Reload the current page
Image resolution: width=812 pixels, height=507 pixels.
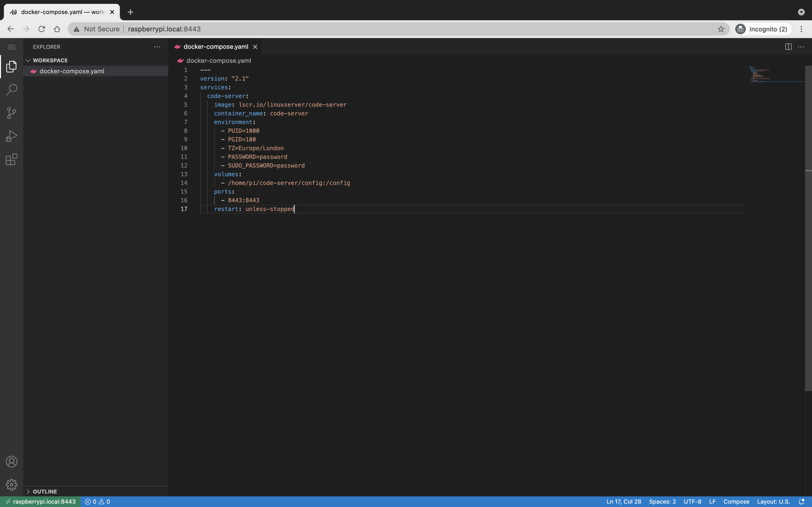[x=41, y=29]
